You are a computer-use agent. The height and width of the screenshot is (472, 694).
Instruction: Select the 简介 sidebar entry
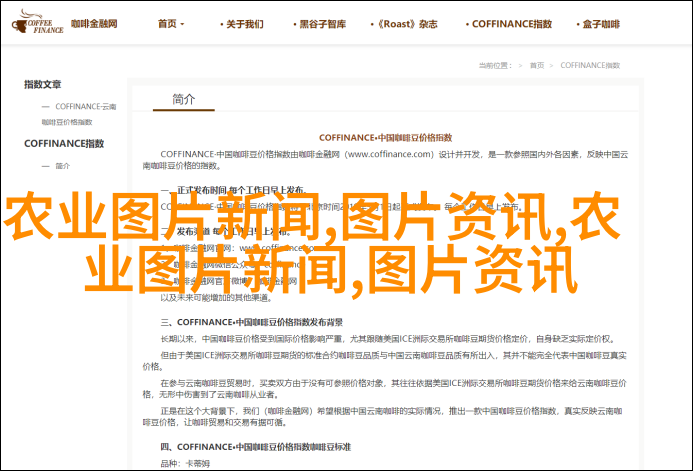point(62,166)
